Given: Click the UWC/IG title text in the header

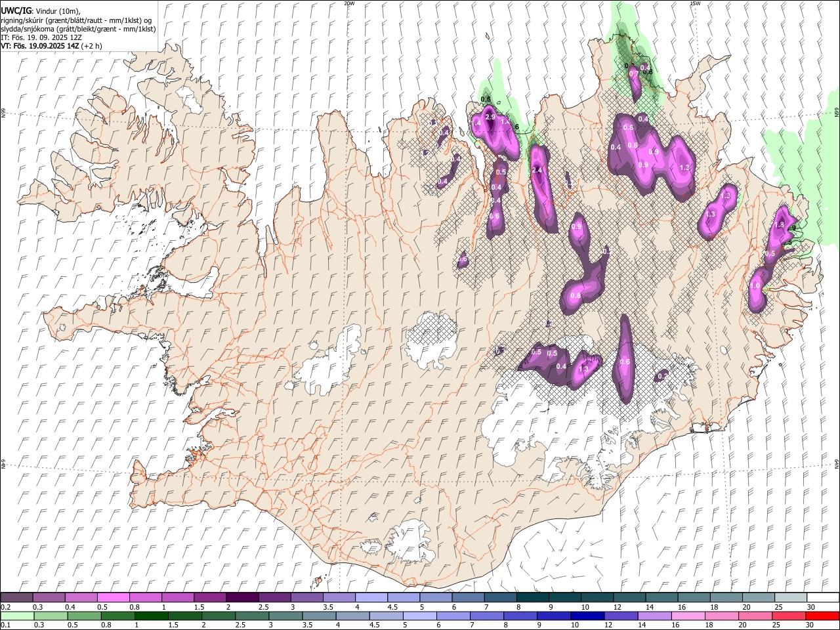Looking at the screenshot, I should pos(15,10).
